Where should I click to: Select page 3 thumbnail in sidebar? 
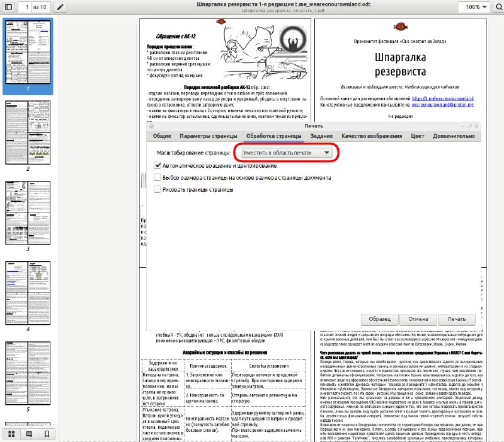(28, 212)
